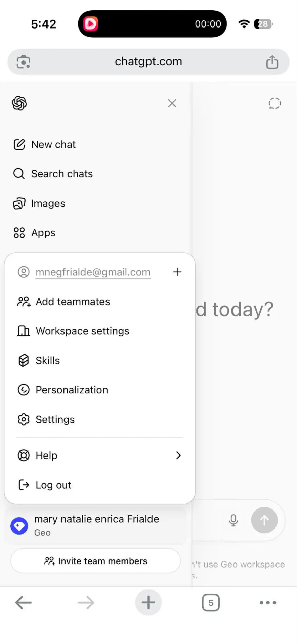Open Search chats
The image size is (297, 644).
[53, 174]
